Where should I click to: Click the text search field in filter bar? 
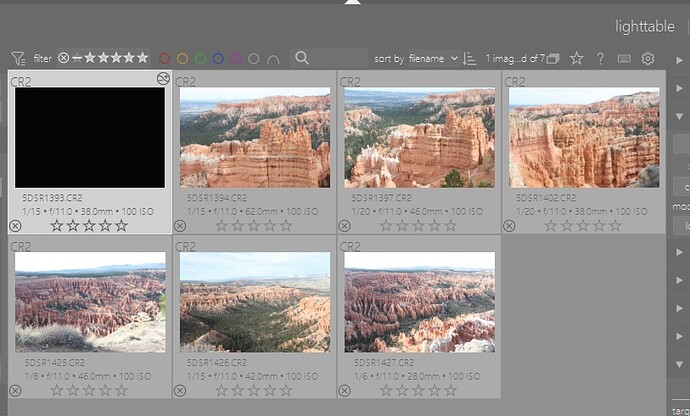[x=329, y=58]
